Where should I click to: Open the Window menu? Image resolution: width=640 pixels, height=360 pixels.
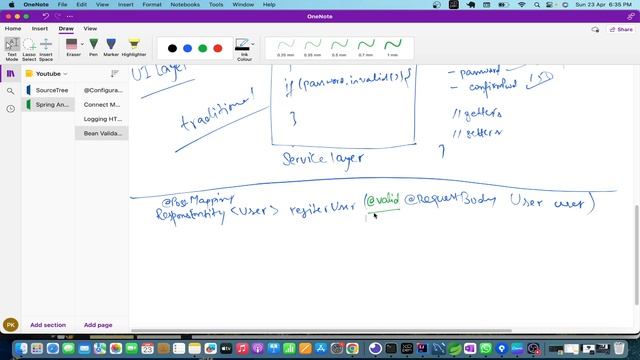pos(243,4)
